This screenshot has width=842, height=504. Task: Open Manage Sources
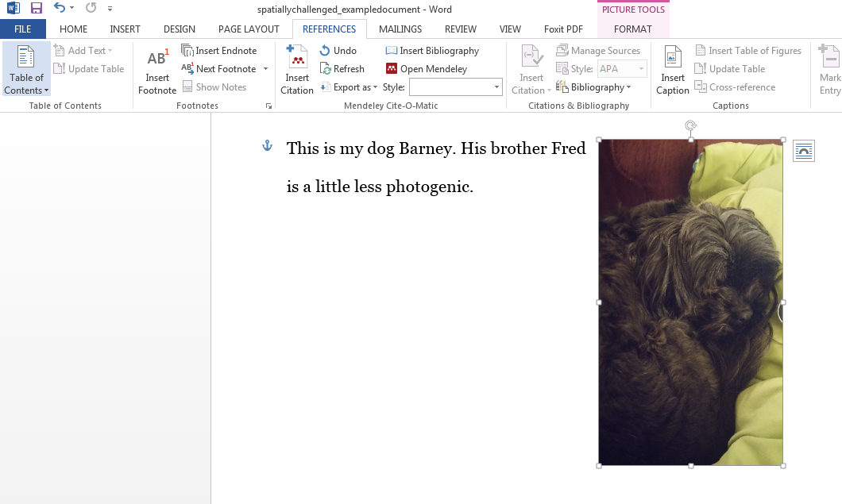599,50
